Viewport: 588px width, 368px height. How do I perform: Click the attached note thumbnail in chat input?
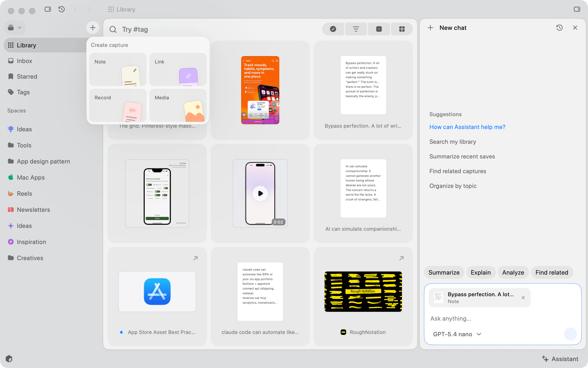click(438, 298)
